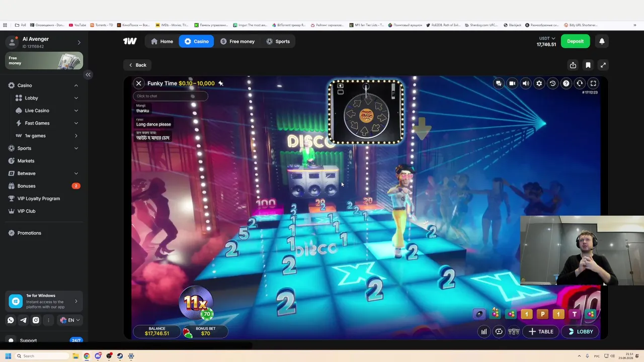Click the green Deposit button

(575, 41)
